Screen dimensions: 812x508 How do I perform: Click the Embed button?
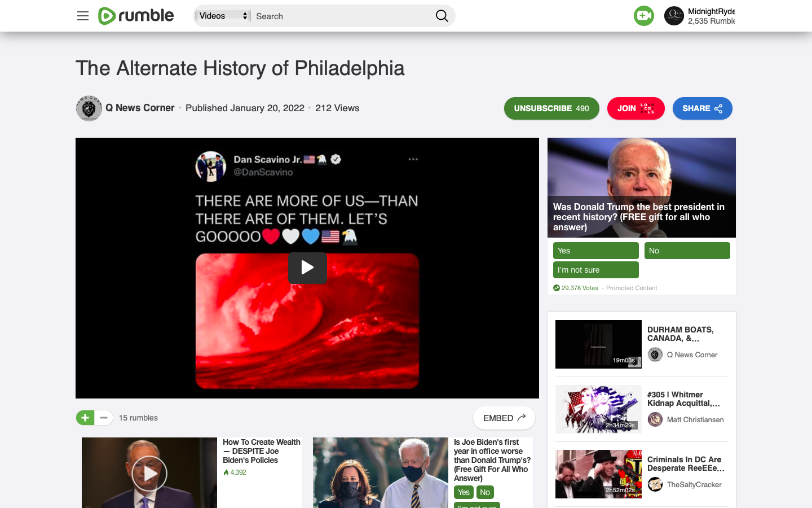coord(504,418)
